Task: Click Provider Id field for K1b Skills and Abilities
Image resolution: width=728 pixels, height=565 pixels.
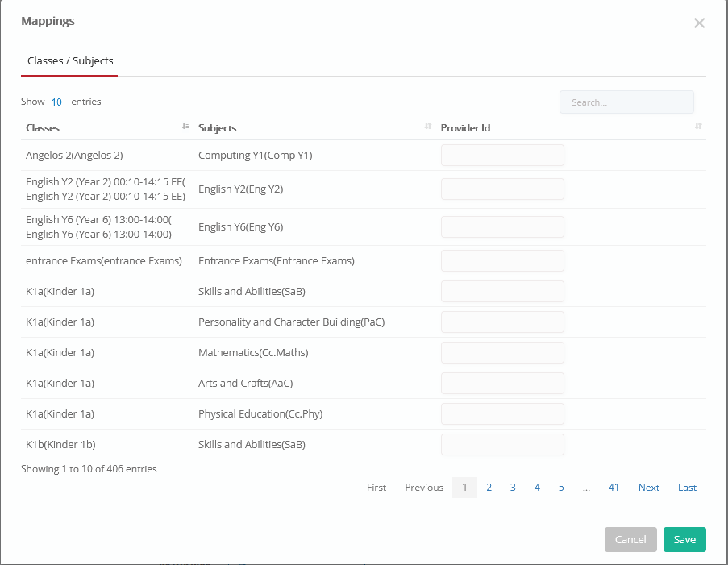Action: point(502,445)
